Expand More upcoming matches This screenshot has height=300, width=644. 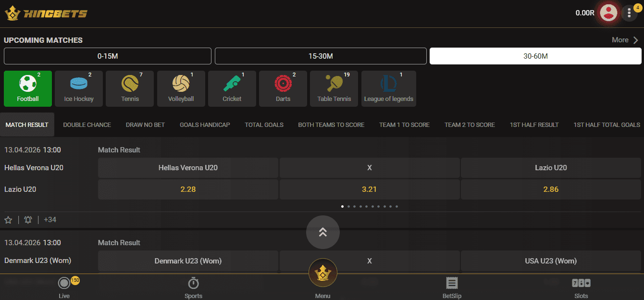pyautogui.click(x=625, y=40)
